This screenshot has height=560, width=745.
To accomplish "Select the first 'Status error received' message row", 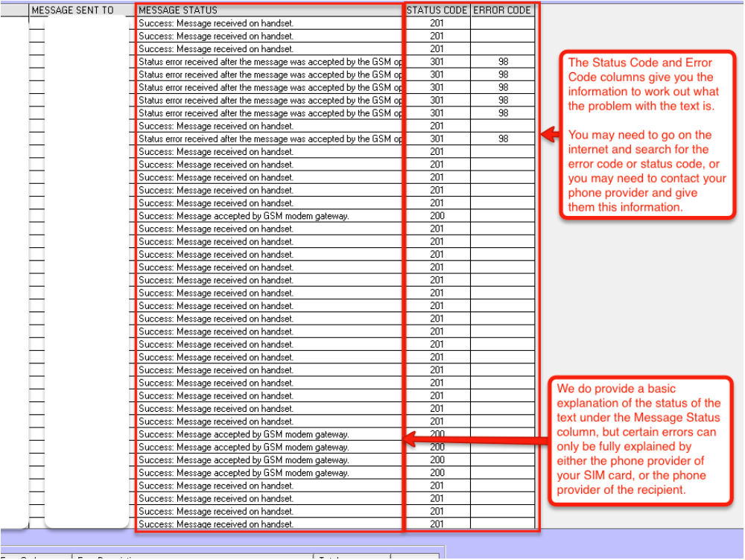I will pos(268,62).
